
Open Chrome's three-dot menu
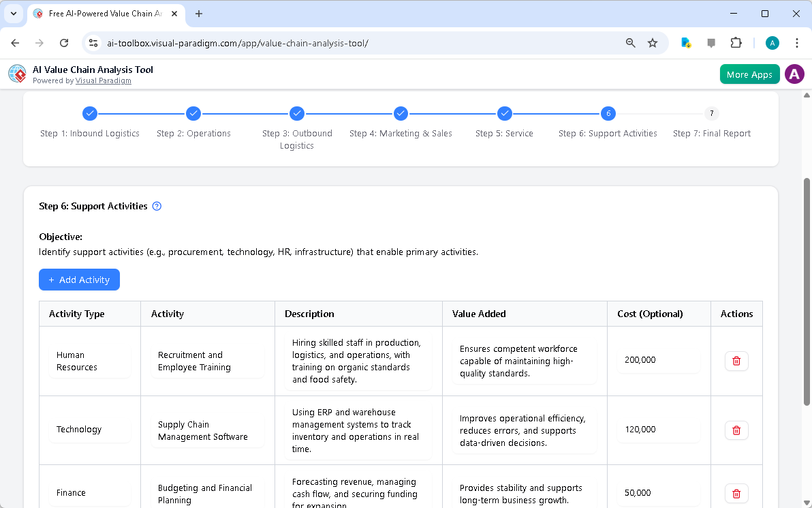(797, 42)
